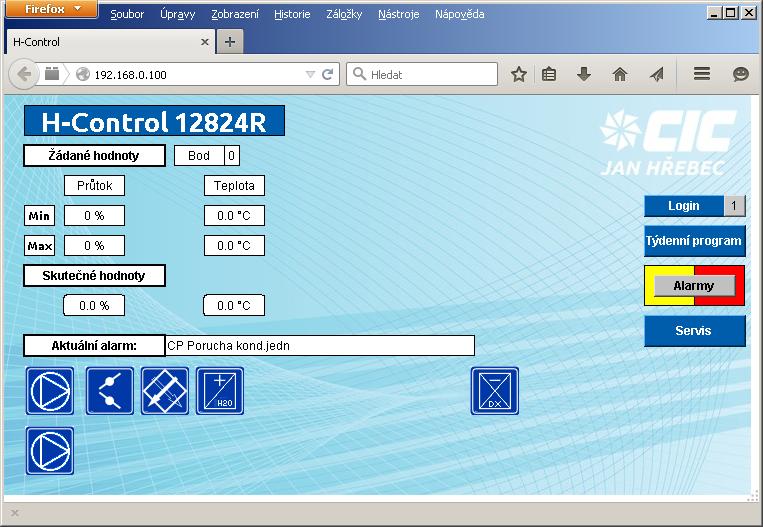Image resolution: width=763 pixels, height=527 pixels.
Task: Click the damper switch icon
Action: click(110, 391)
